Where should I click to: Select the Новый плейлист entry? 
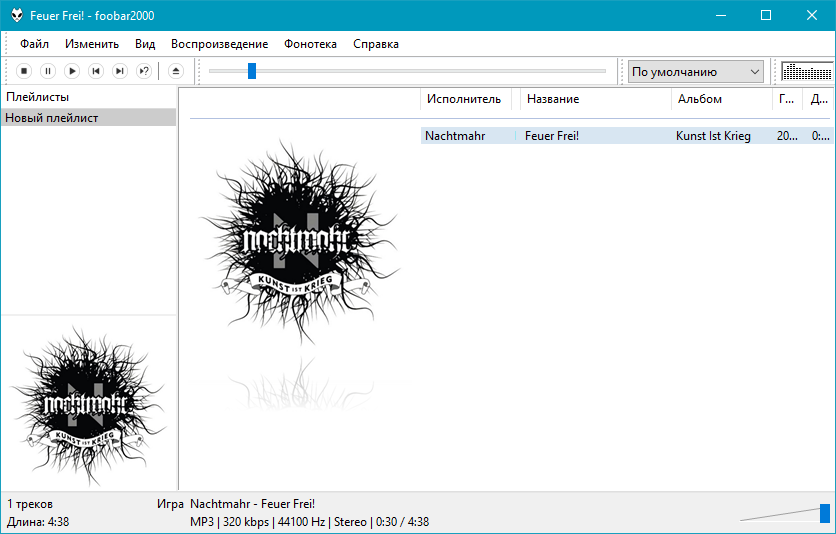(x=52, y=118)
